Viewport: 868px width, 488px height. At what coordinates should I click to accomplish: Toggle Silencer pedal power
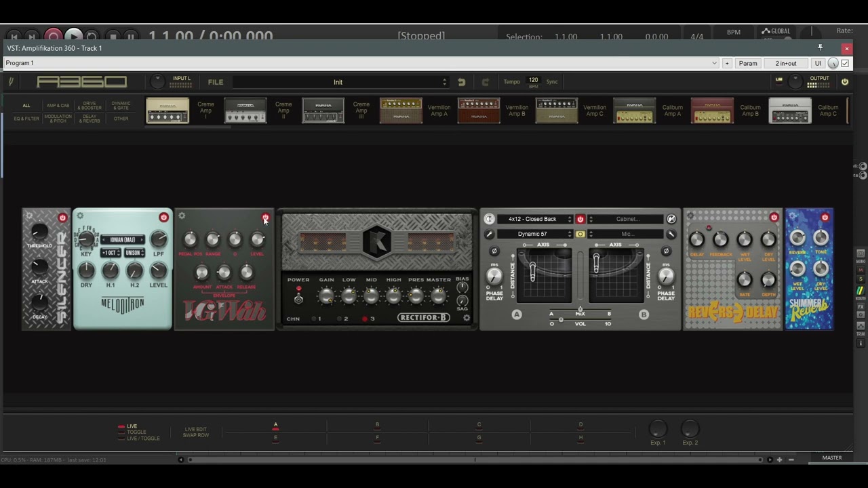[62, 218]
